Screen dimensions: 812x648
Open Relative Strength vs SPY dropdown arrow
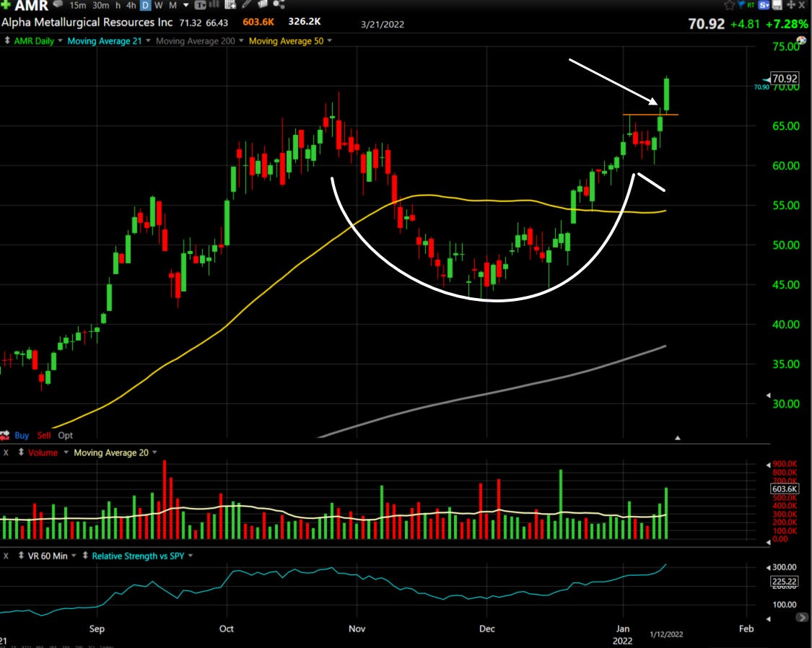coord(191,556)
